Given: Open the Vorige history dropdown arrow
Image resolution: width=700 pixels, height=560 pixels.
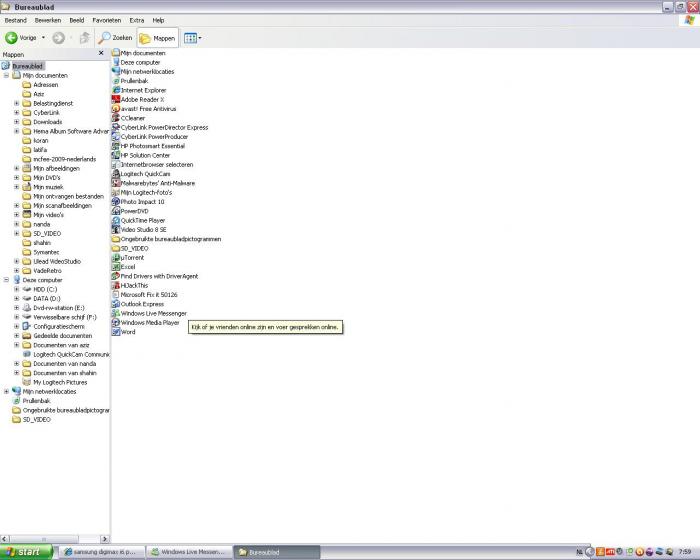Looking at the screenshot, I should pyautogui.click(x=43, y=38).
